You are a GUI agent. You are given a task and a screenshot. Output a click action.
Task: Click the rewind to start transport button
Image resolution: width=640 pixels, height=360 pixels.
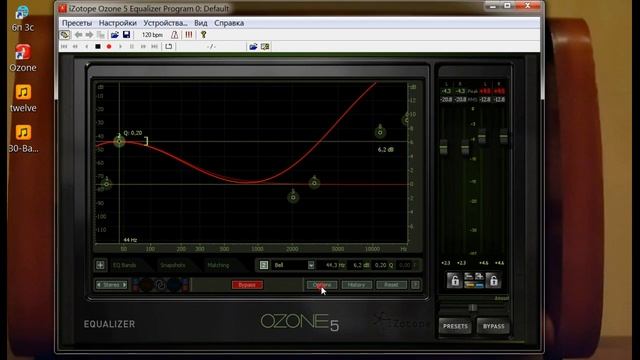click(64, 47)
